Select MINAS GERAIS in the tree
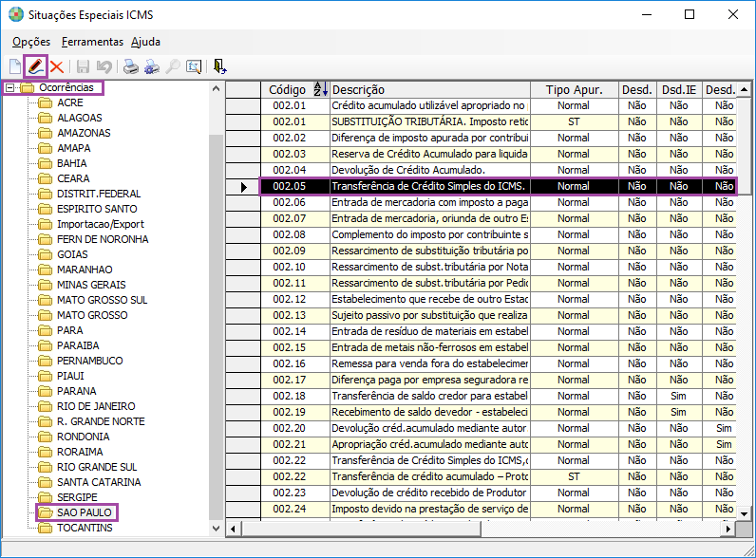Viewport: 756px width, 558px height. (91, 285)
